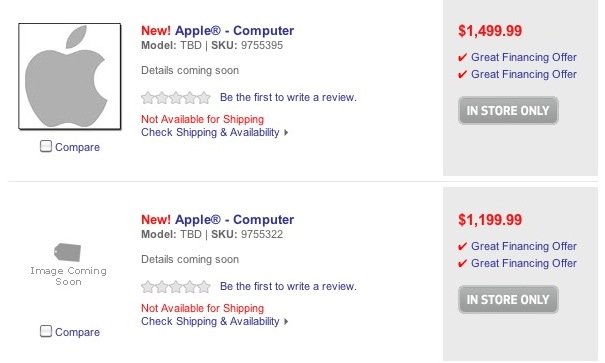Click first Great Financing Offer under $1,199.99
605x363 pixels.
click(x=524, y=246)
